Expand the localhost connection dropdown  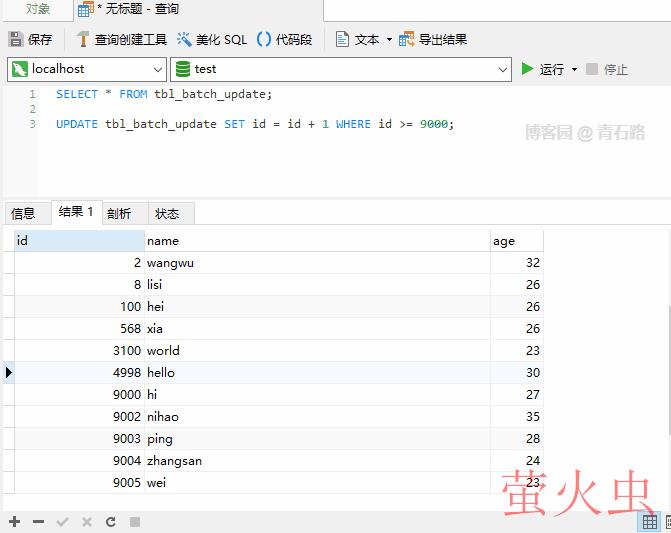(x=157, y=69)
